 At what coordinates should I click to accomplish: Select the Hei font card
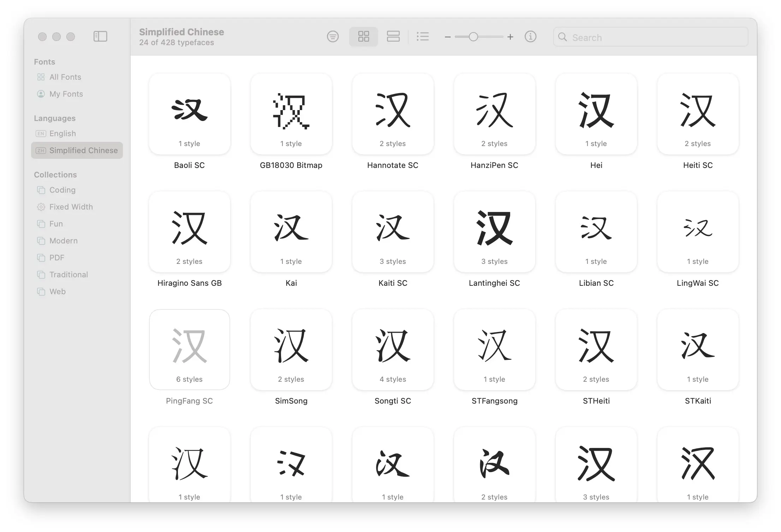click(x=596, y=114)
